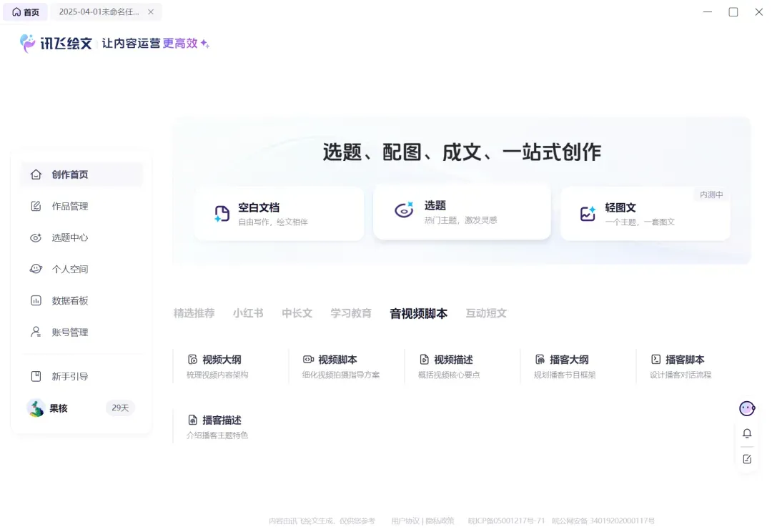Image resolution: width=772 pixels, height=532 pixels.
Task: Click the bookmark icon beside 新手引导
Action: (x=36, y=376)
